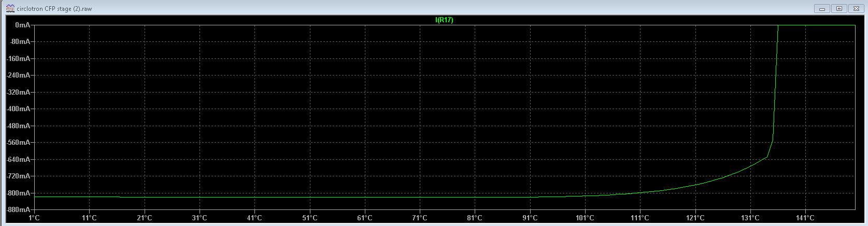Screen dimensions: 868x226
Task: Minimize the waveform window
Action: tap(822, 9)
